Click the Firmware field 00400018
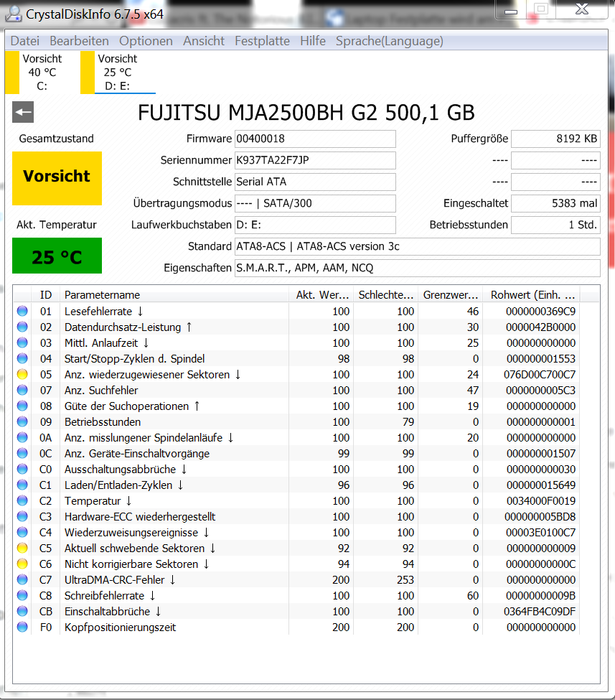615x700 pixels. 315,139
